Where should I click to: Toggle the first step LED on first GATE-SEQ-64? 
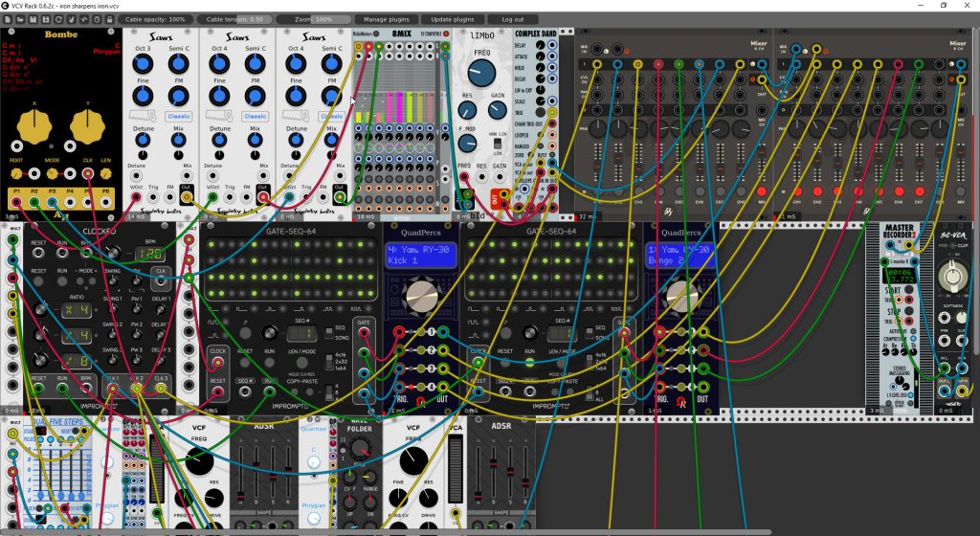point(211,244)
